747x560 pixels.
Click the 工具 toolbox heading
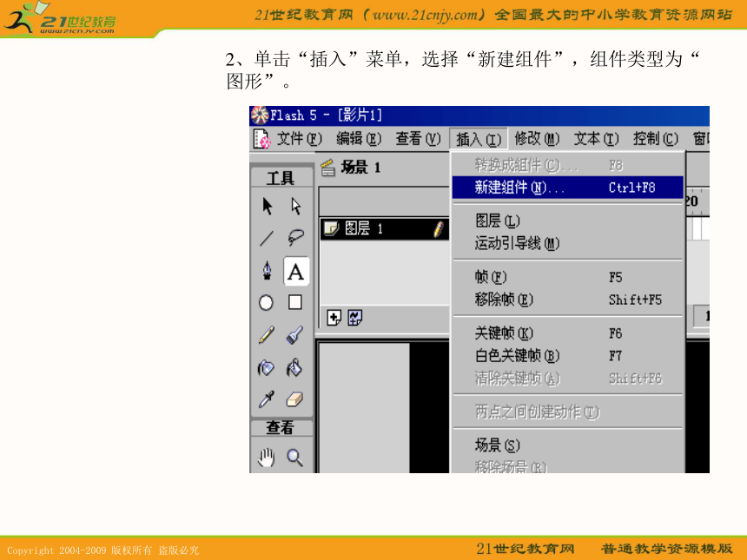[280, 179]
